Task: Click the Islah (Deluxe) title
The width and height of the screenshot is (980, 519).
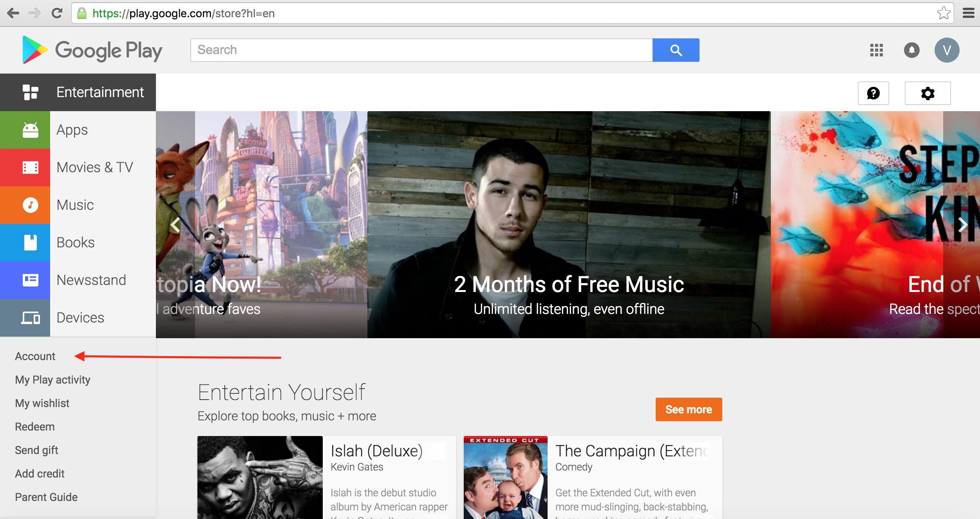Action: (376, 451)
